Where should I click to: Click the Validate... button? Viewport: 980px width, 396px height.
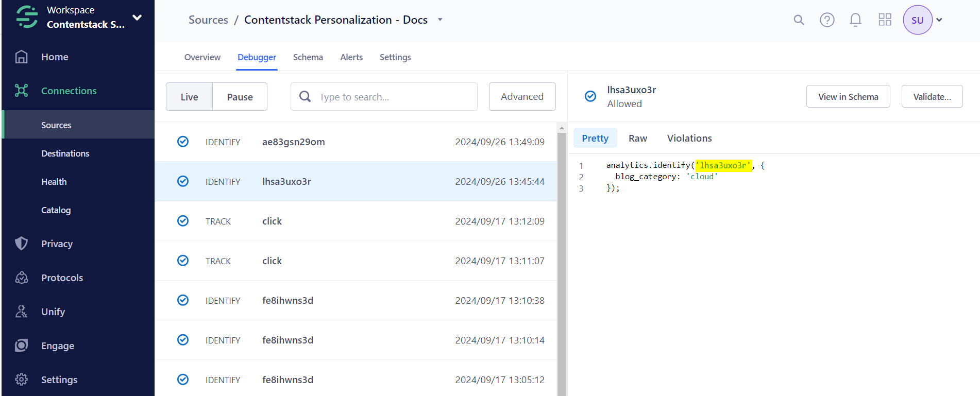tap(932, 96)
